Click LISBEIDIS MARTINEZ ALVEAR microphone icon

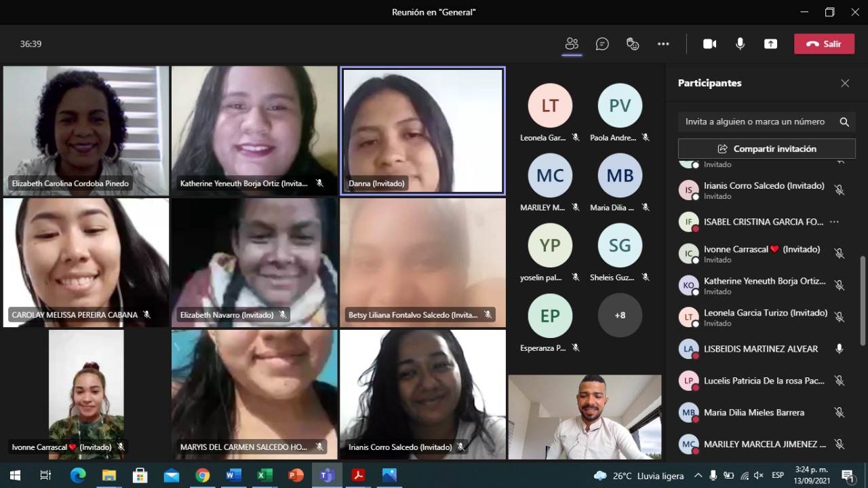tap(839, 349)
